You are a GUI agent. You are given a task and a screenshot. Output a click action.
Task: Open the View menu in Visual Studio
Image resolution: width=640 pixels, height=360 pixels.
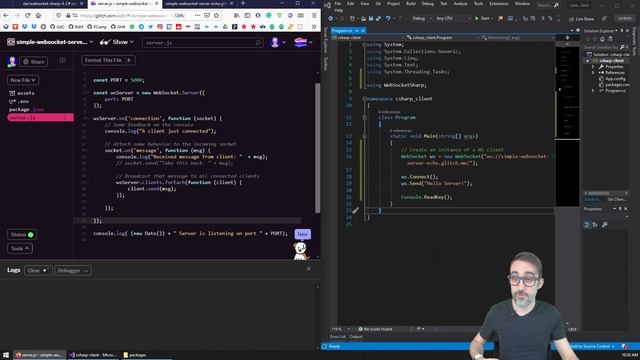point(364,4)
